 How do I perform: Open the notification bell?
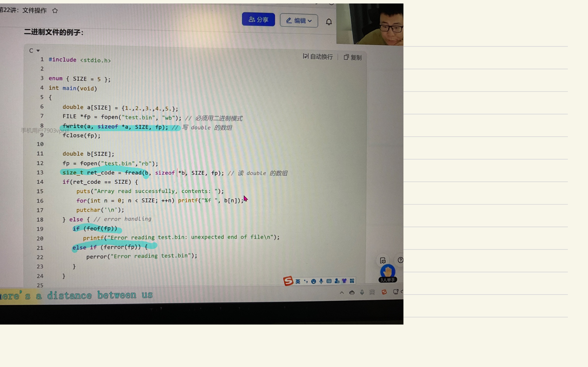tap(329, 22)
